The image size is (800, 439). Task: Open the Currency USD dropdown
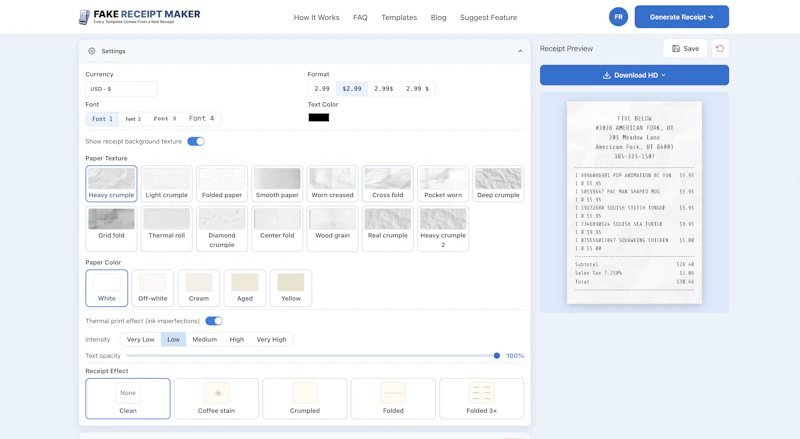121,89
